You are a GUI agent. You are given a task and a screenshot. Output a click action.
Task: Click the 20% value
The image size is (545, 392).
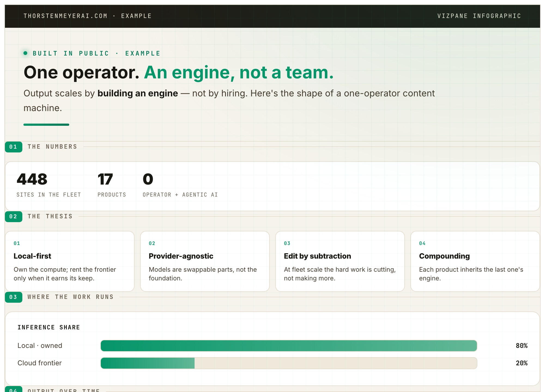click(x=522, y=363)
